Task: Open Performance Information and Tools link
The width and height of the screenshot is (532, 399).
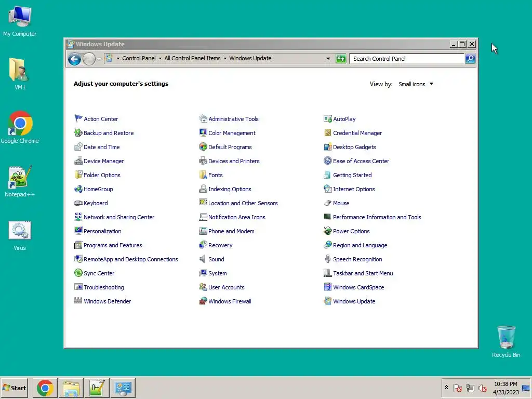Action: (x=377, y=217)
